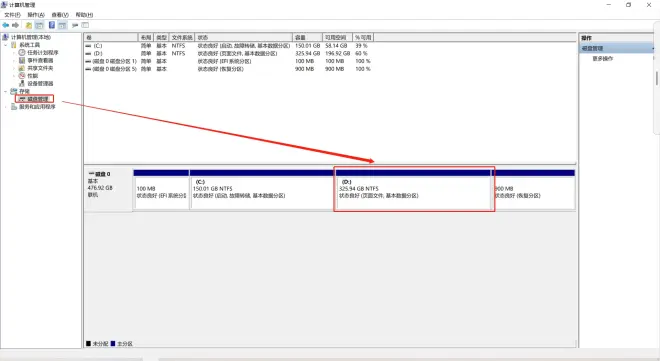Sort by the 状态 column header
This screenshot has height=361, width=660.
point(243,37)
